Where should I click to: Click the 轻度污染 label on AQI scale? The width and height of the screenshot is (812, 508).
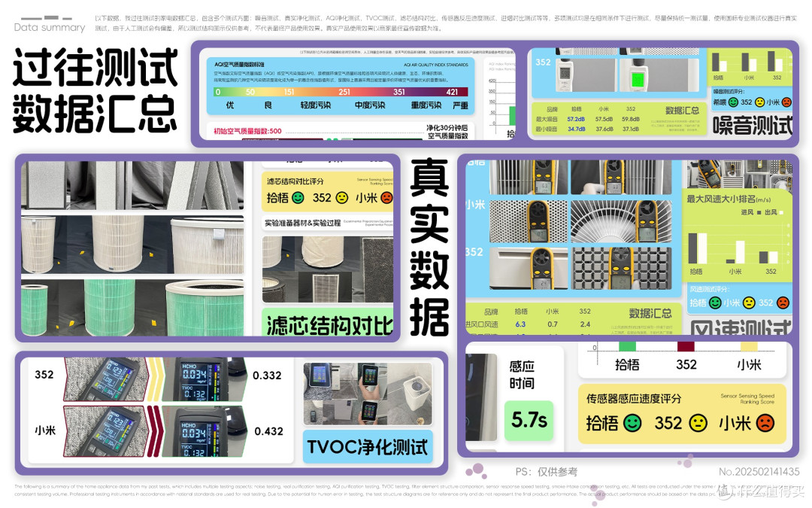pos(315,105)
